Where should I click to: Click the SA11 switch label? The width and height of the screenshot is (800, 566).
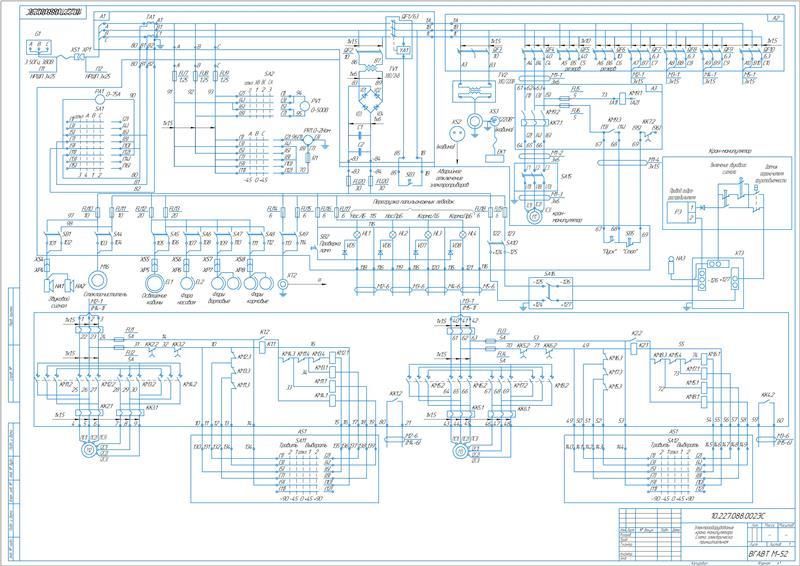click(301, 440)
